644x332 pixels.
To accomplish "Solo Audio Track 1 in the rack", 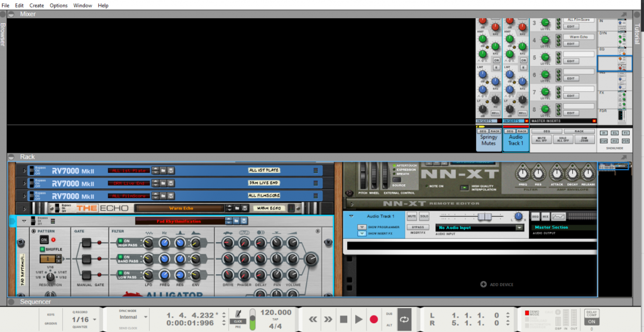I will [x=423, y=216].
